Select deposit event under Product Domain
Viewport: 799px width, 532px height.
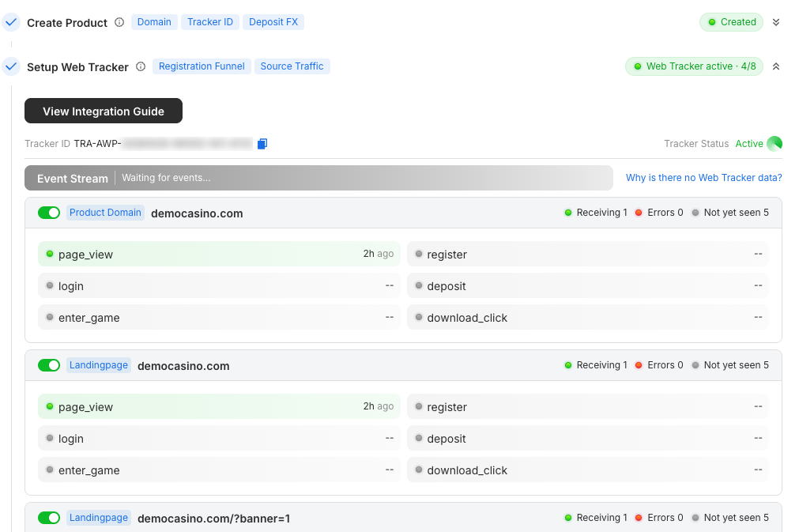point(587,285)
